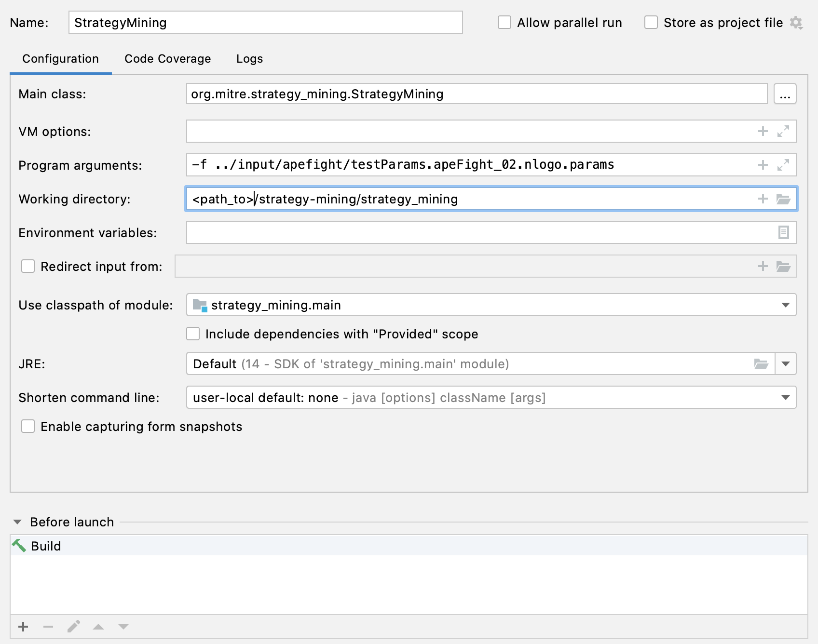Edit the selected Before launch task
The width and height of the screenshot is (818, 644).
click(73, 627)
